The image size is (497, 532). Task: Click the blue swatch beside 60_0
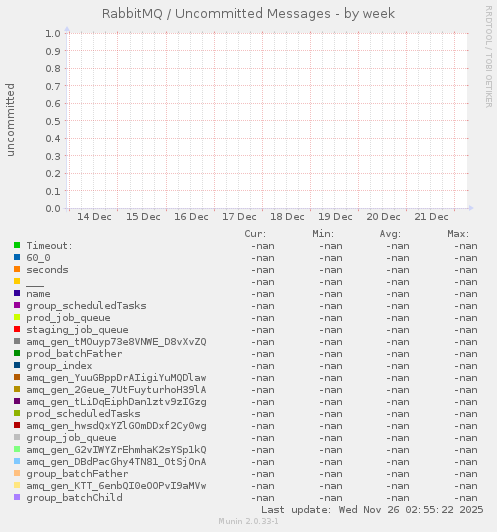pyautogui.click(x=17, y=257)
